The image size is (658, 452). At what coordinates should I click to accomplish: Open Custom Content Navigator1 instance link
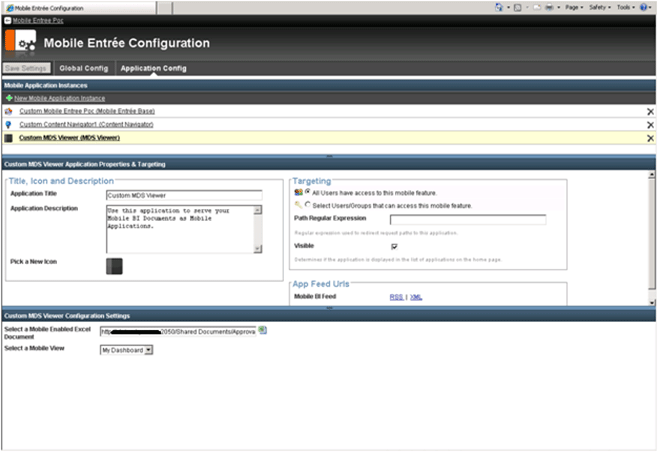tap(86, 125)
